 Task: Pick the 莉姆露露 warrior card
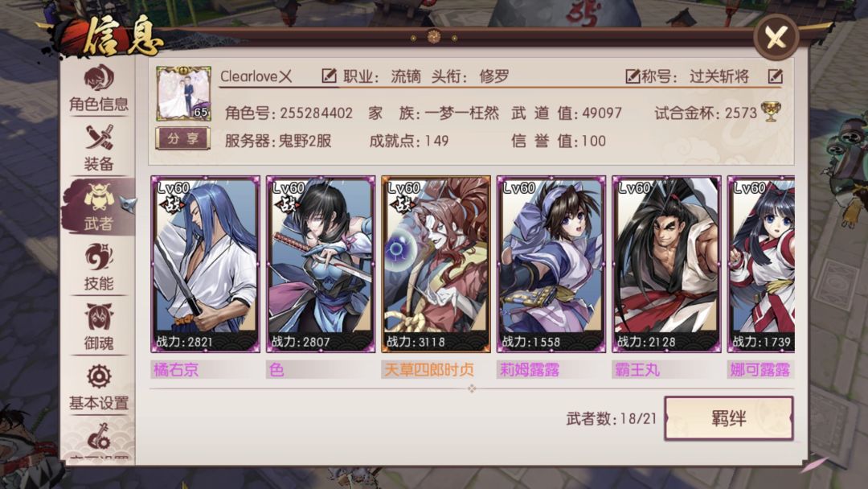[551, 264]
